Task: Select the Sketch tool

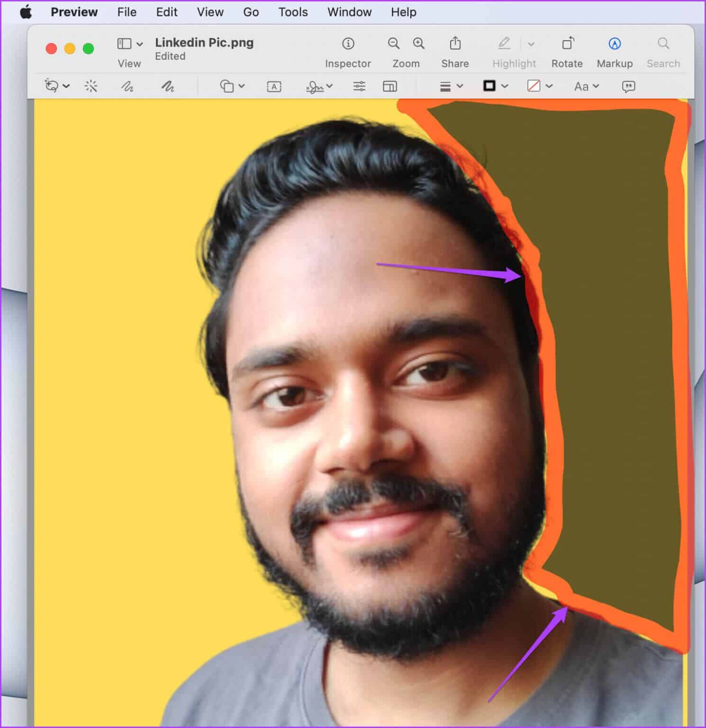Action: click(x=127, y=86)
